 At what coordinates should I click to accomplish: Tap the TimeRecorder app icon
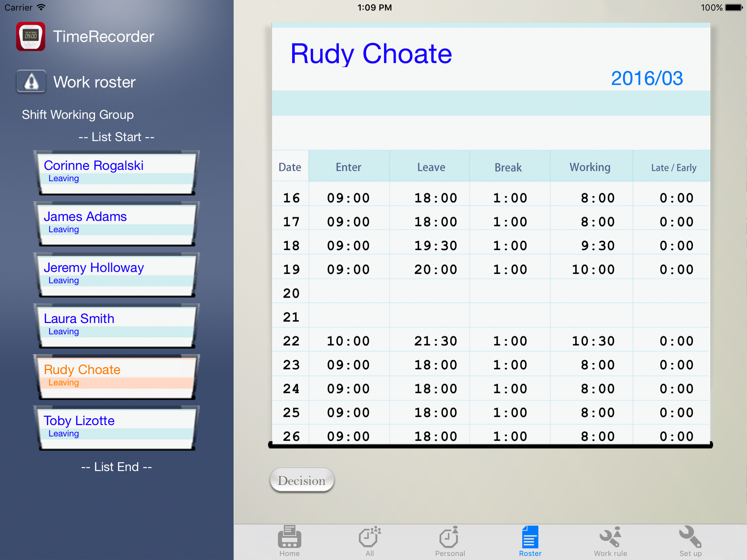point(31,36)
